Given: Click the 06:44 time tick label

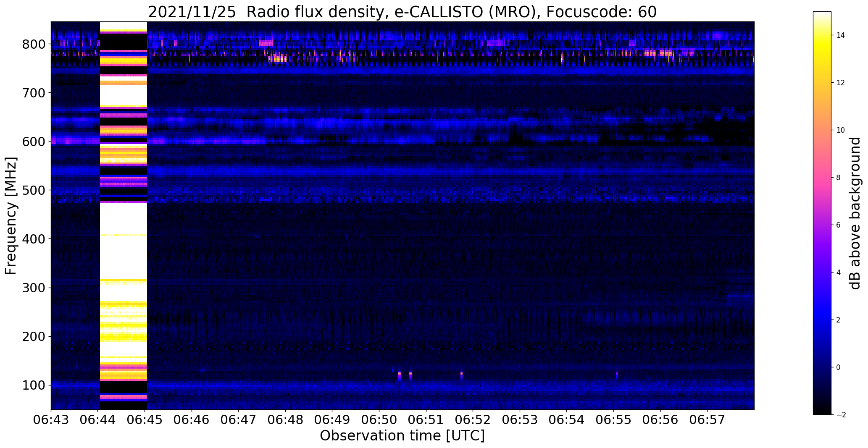Looking at the screenshot, I should (98, 420).
